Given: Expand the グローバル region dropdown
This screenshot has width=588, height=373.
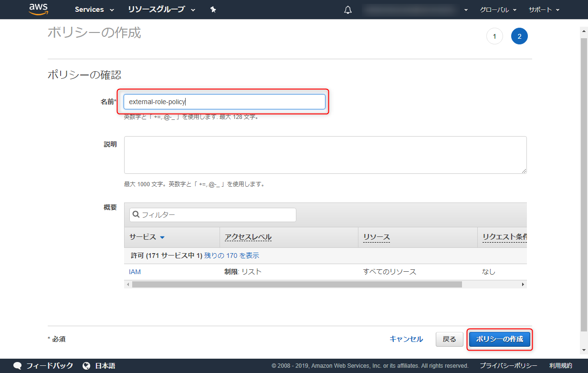Looking at the screenshot, I should click(x=498, y=10).
